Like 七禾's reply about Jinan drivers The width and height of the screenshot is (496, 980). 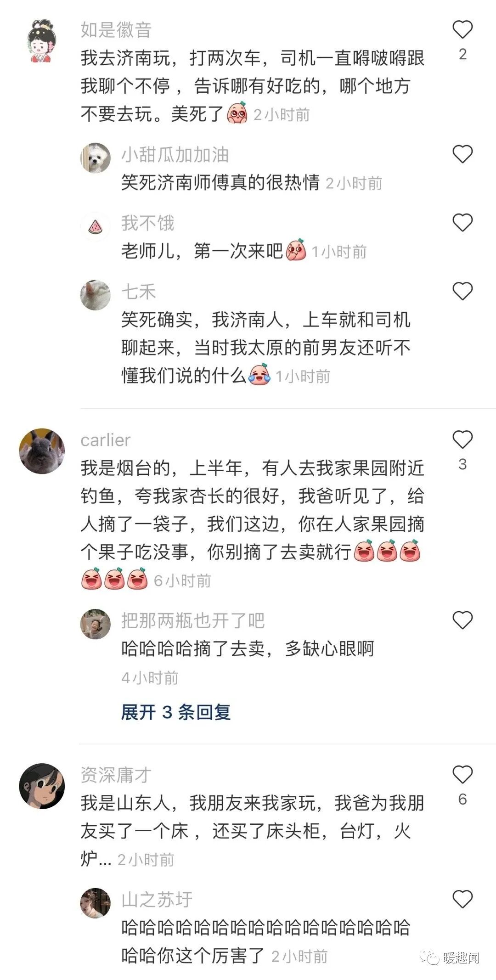coord(462,291)
